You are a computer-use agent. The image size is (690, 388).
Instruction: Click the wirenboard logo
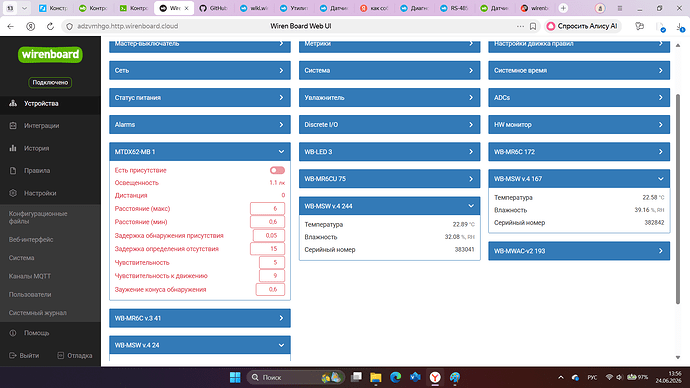(x=50, y=55)
